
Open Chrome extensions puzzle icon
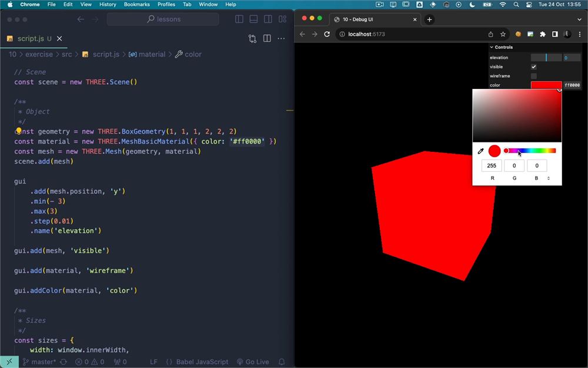click(543, 34)
